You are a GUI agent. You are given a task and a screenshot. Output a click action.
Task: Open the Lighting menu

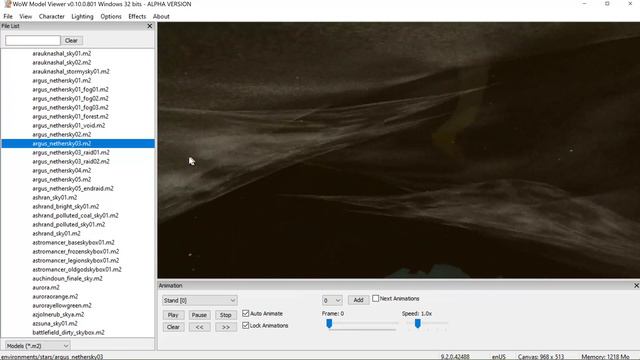(x=82, y=16)
